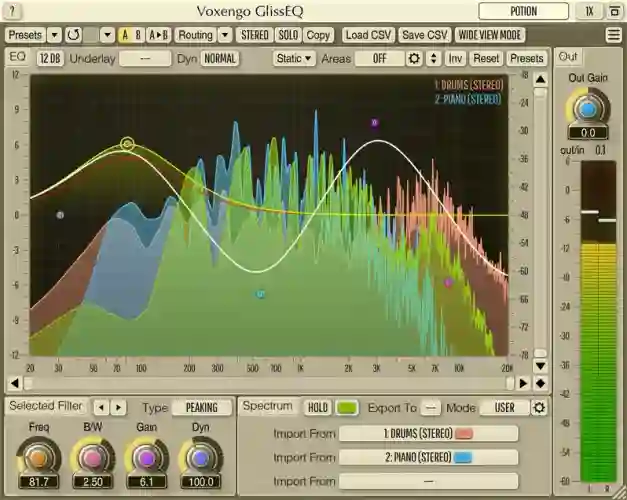Click the Freq value field 81.7
The image size is (627, 500).
(38, 482)
